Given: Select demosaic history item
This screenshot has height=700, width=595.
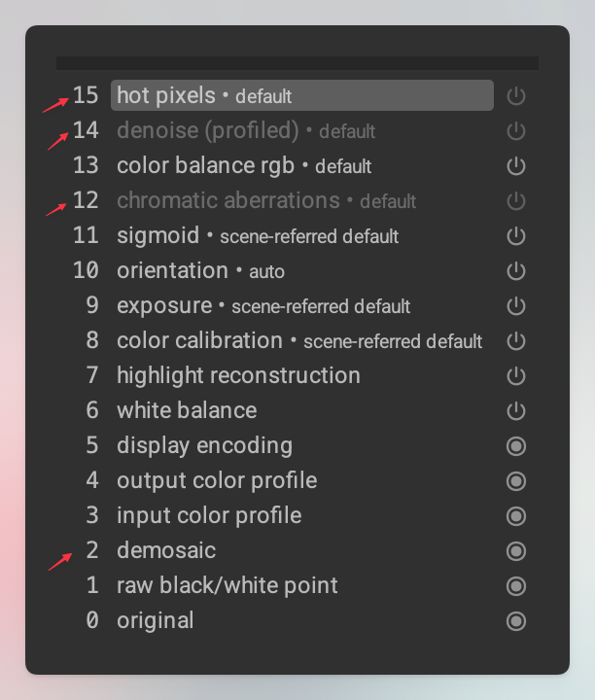Looking at the screenshot, I should pyautogui.click(x=166, y=551).
